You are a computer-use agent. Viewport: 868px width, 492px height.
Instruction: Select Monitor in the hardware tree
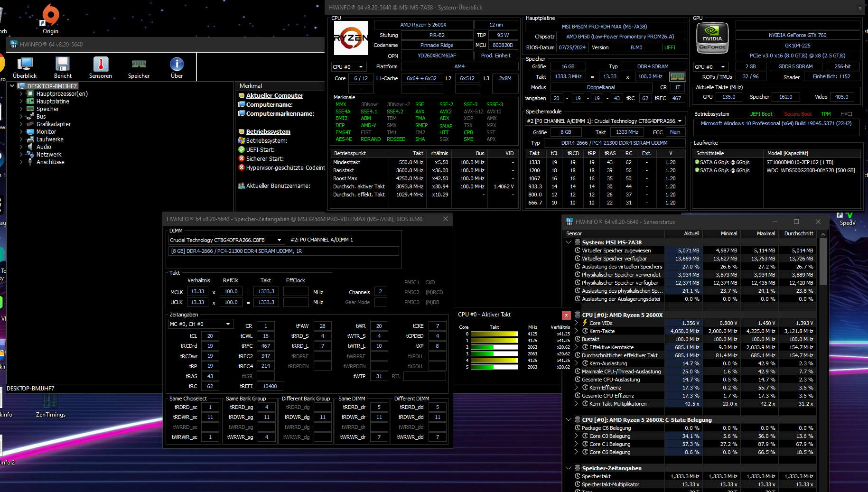tap(46, 132)
